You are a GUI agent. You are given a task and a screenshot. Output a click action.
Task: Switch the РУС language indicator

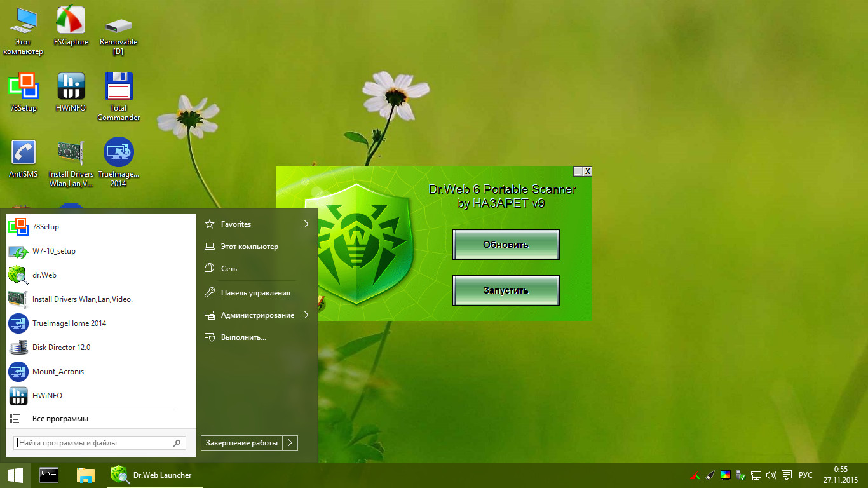coord(805,475)
